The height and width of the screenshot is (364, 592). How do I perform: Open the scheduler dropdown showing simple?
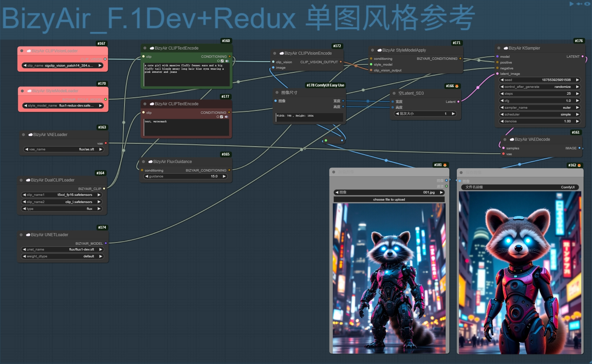pyautogui.click(x=540, y=114)
